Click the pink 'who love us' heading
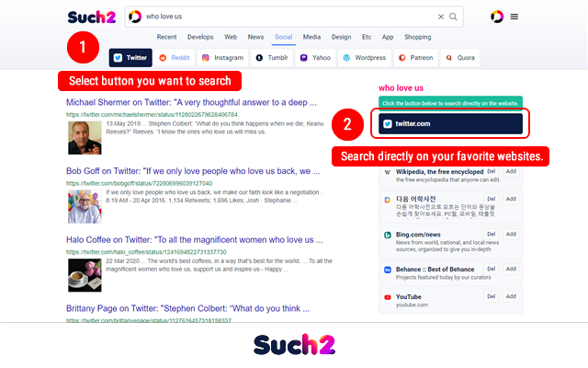The image size is (588, 368). tap(401, 88)
